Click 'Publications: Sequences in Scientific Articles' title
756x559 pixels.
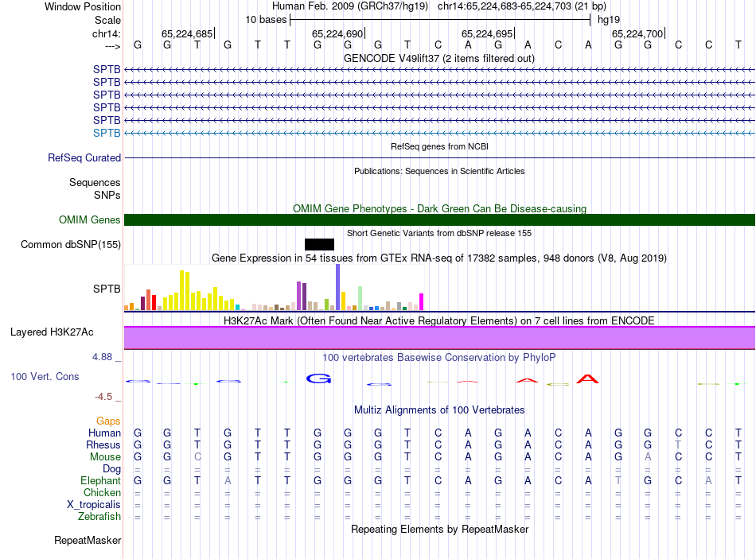click(439, 171)
